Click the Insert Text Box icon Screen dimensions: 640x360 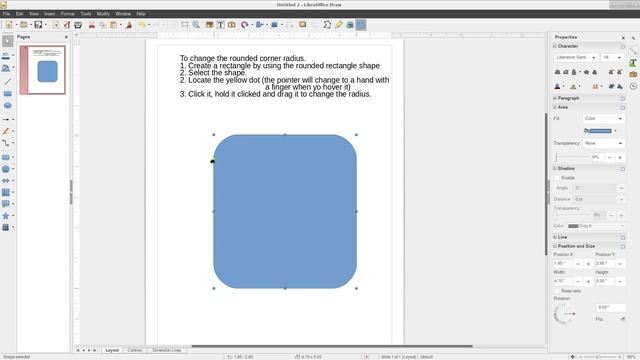coord(220,25)
